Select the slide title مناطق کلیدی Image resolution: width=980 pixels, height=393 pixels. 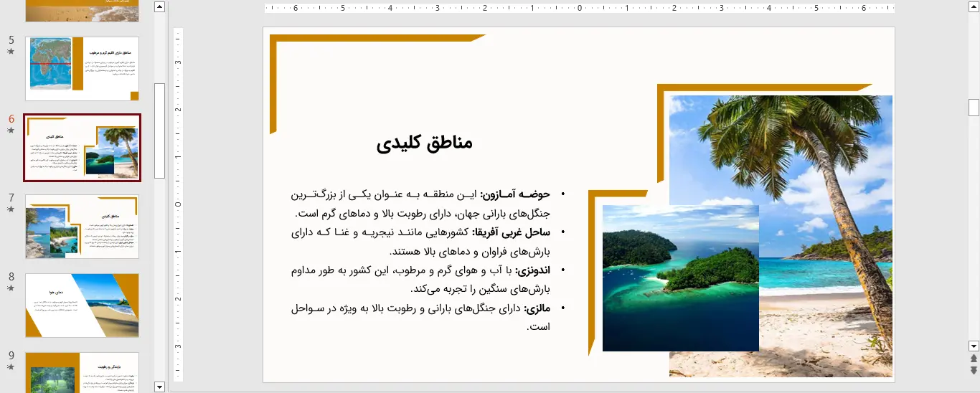tap(425, 143)
